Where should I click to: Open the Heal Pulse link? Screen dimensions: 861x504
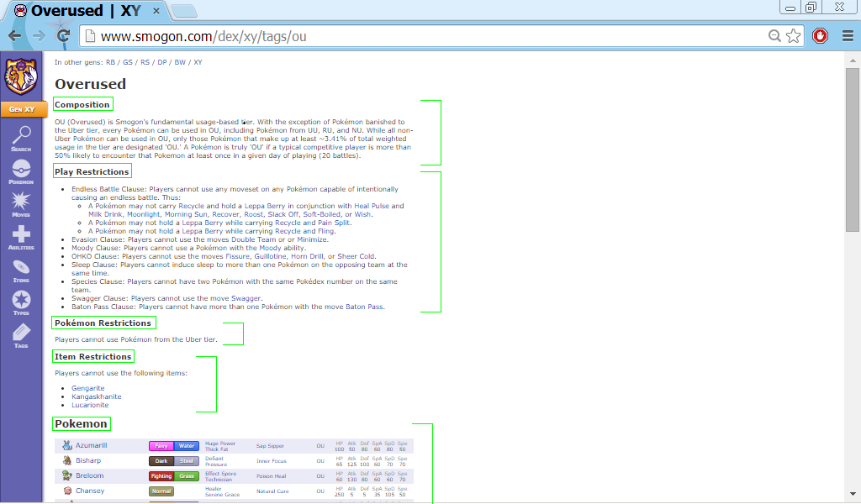point(372,206)
